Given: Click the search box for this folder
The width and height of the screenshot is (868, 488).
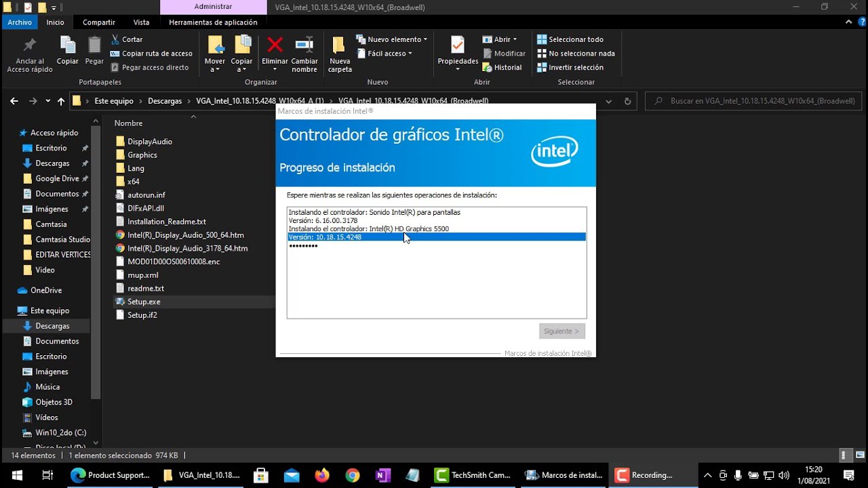Looking at the screenshot, I should point(754,101).
